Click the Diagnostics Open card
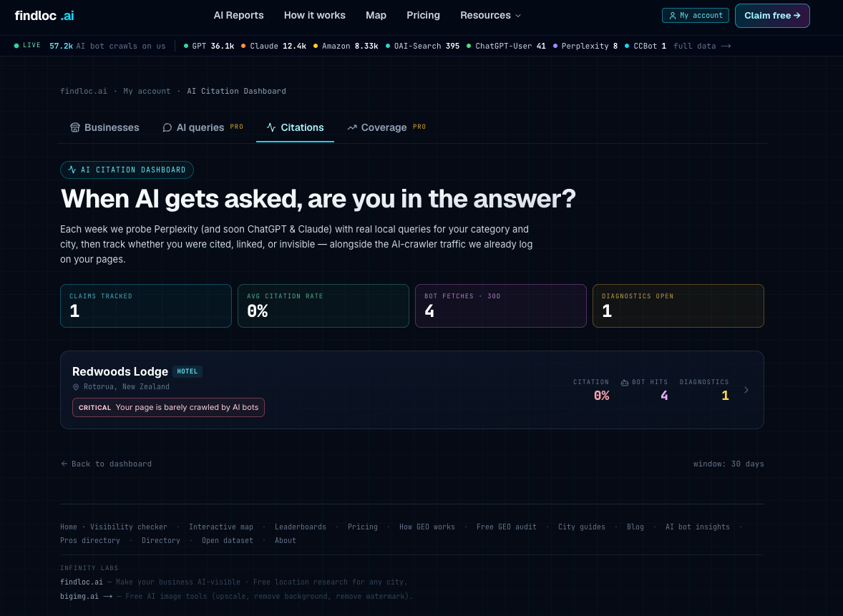Viewport: 843px width, 616px height. [x=678, y=305]
